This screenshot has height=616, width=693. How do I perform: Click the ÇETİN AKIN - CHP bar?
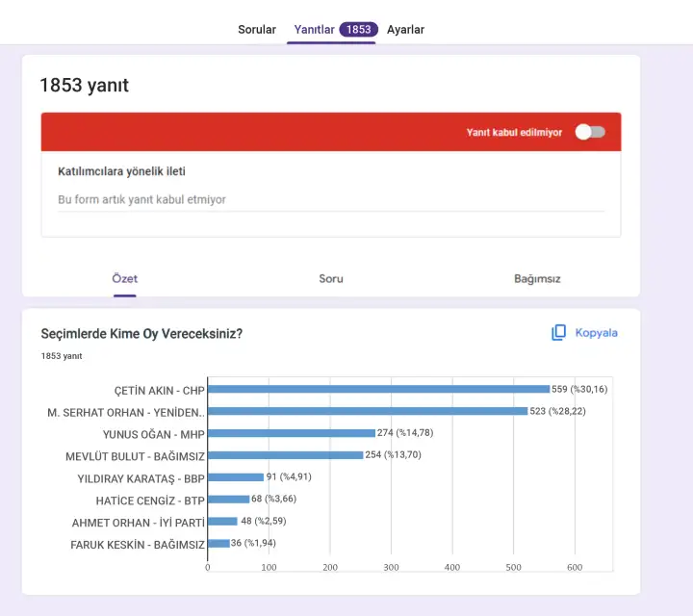tap(378, 389)
